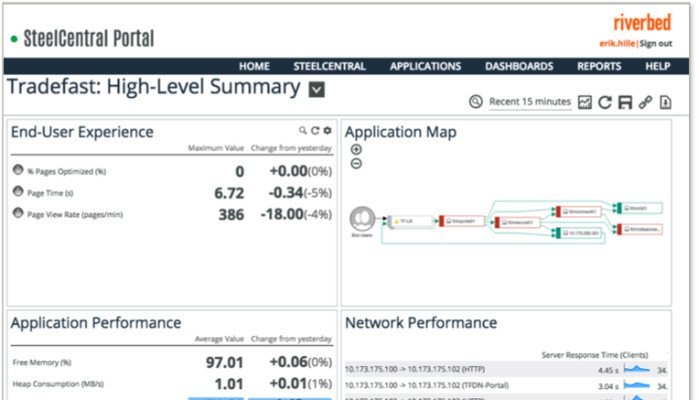Click the -0.34(-5%) change value
This screenshot has width=698, height=400.
[x=300, y=193]
